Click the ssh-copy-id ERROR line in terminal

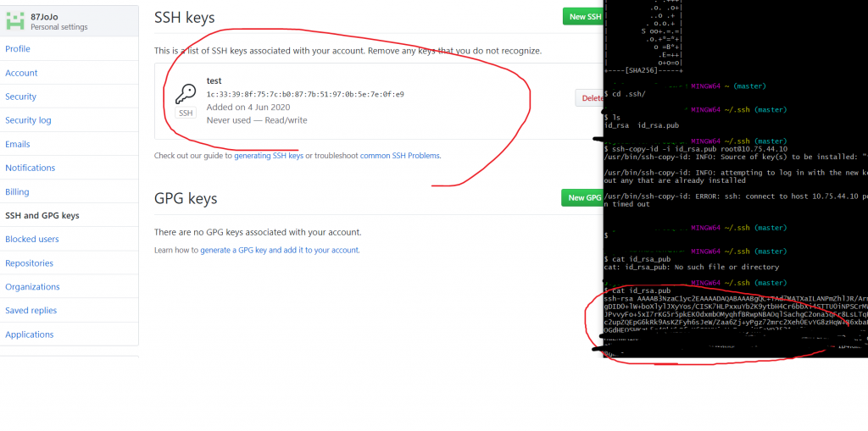[x=736, y=196]
